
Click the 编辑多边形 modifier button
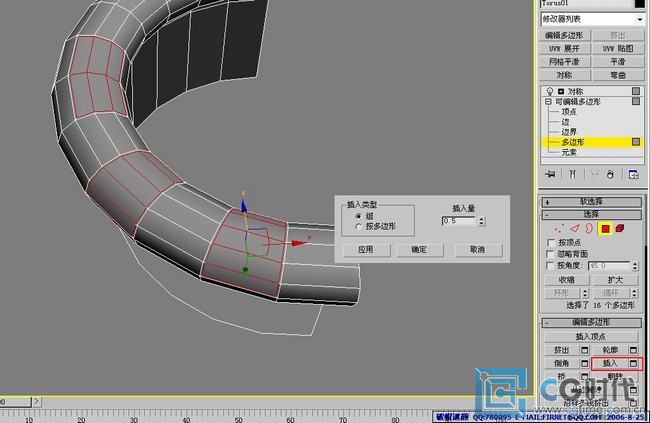pos(564,35)
